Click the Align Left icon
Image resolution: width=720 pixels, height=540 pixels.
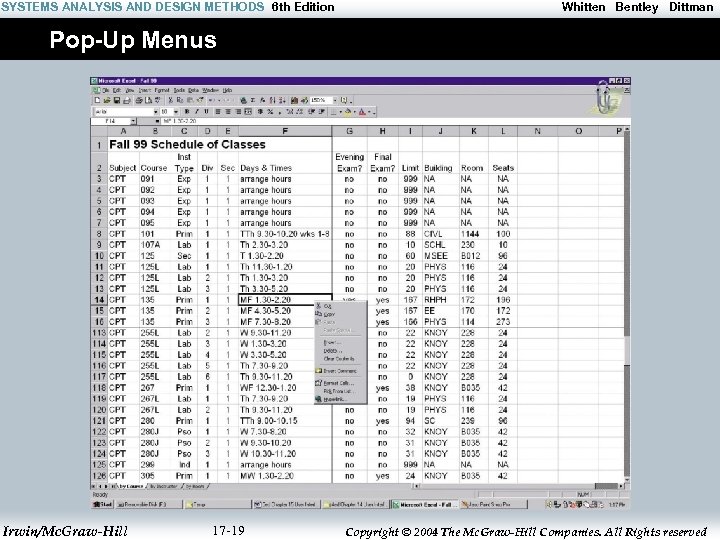(218, 112)
